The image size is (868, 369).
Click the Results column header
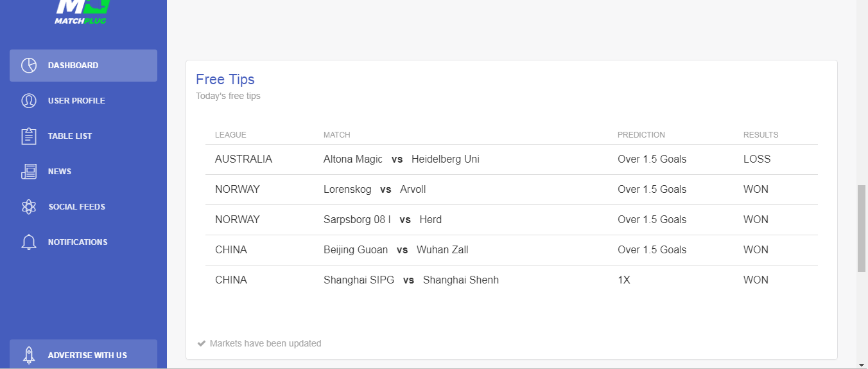coord(760,135)
